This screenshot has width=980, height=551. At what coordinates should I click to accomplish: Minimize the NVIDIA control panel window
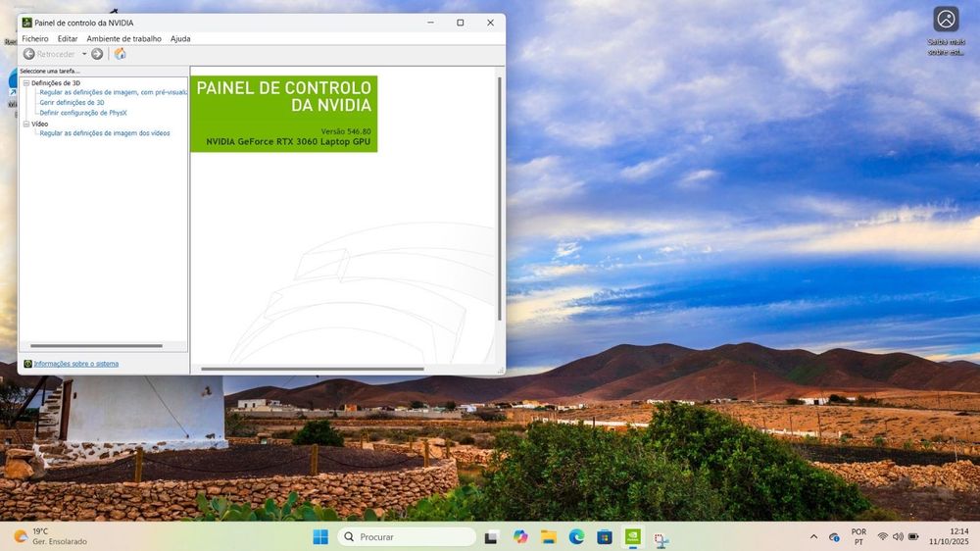[x=430, y=23]
